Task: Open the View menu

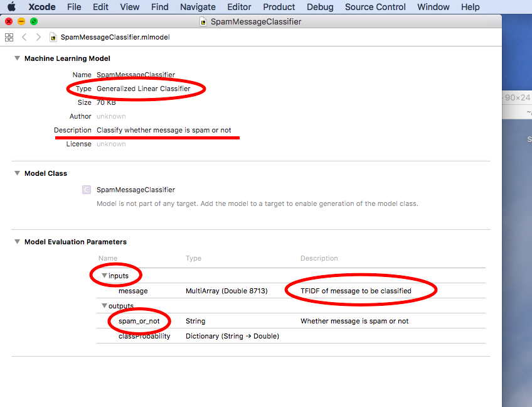Action: point(130,7)
